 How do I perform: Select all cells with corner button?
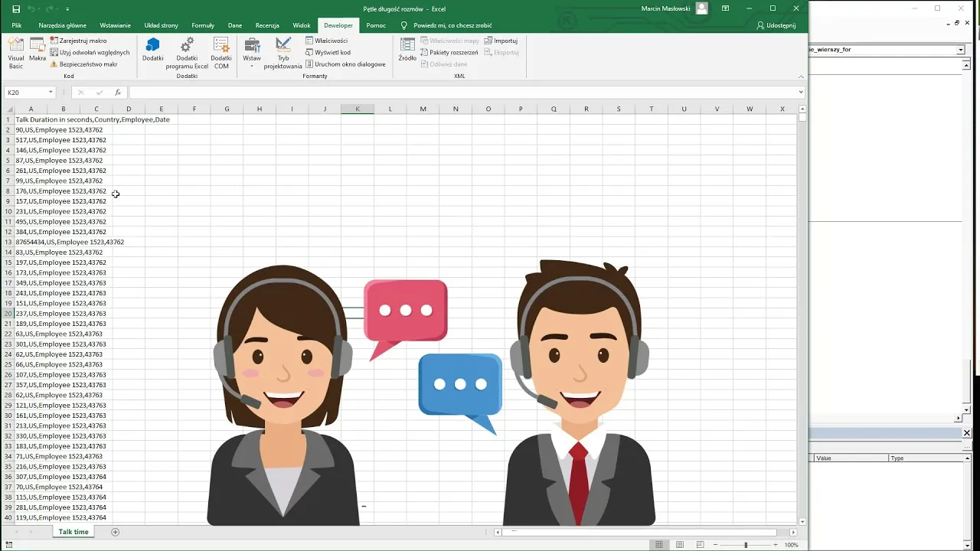[x=8, y=109]
